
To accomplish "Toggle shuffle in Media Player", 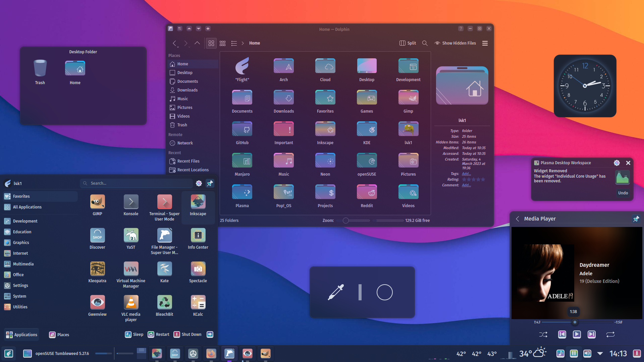I will 543,334.
